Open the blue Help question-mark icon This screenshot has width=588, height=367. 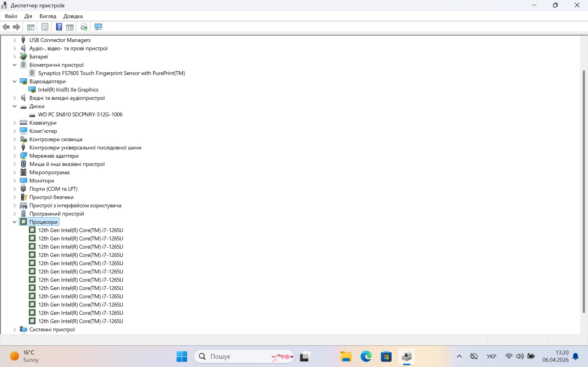(59, 27)
